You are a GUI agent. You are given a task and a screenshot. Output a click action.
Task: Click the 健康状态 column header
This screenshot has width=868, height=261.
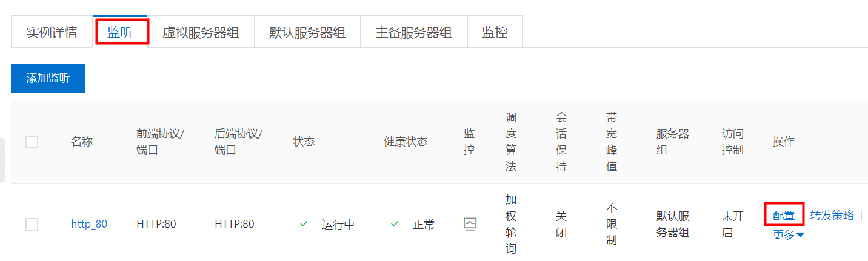[406, 142]
